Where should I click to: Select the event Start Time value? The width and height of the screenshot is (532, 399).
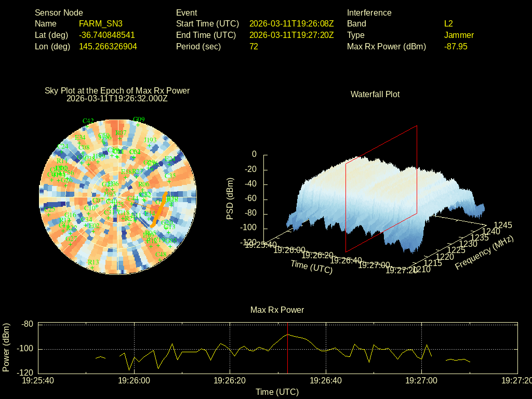click(291, 23)
